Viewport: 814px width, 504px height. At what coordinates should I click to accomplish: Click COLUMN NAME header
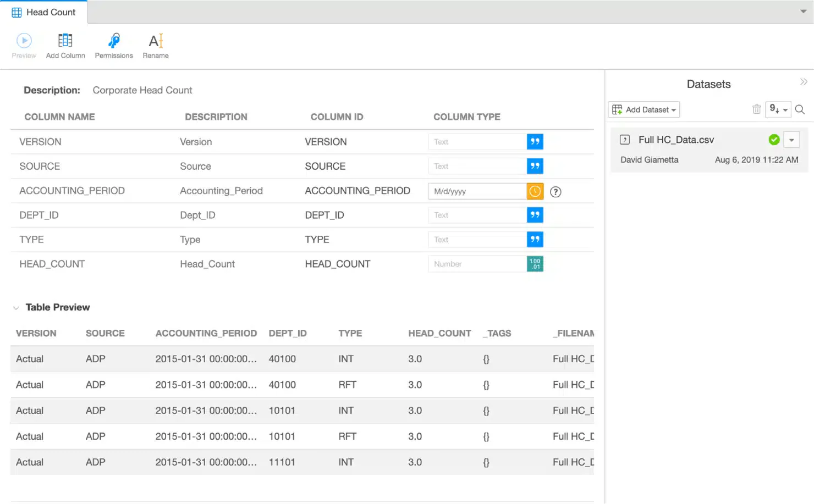[x=59, y=117]
